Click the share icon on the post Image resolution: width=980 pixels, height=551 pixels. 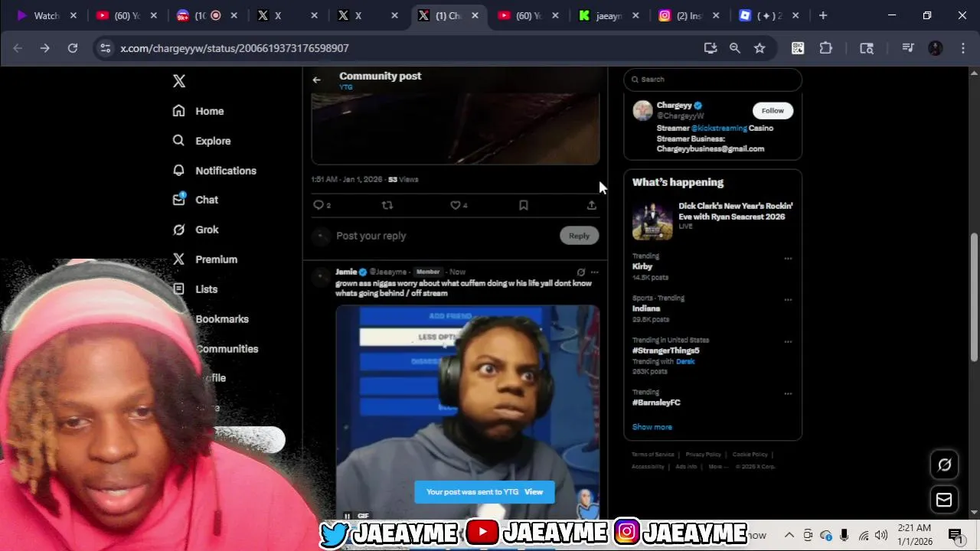tap(592, 205)
